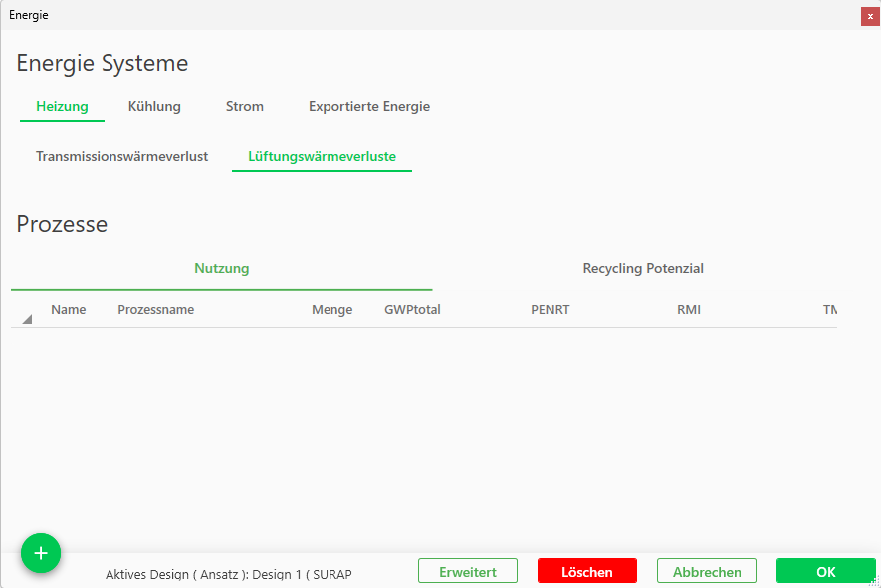This screenshot has width=881, height=588.
Task: Click the PENRT column header
Action: 551,310
